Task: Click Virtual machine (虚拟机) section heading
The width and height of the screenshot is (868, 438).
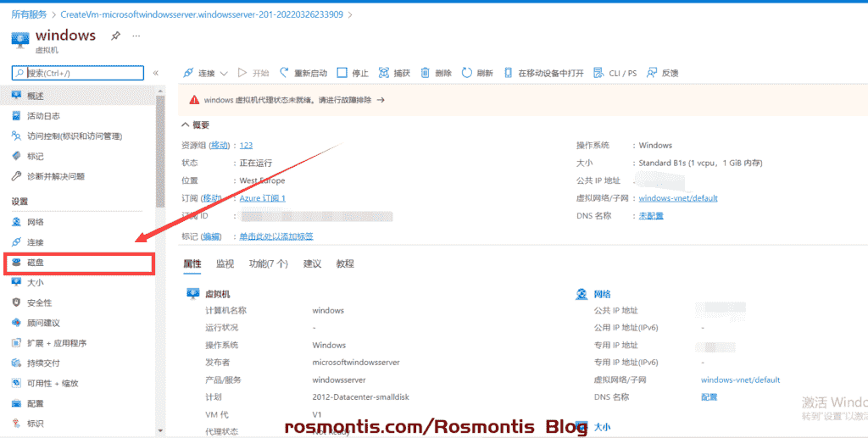Action: (x=218, y=294)
